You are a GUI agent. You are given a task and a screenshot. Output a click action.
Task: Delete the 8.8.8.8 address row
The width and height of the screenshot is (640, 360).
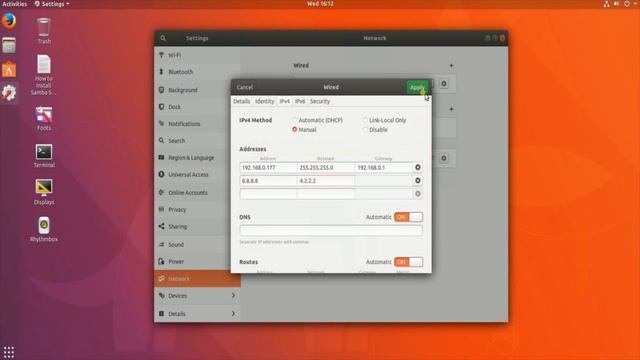[x=418, y=180]
